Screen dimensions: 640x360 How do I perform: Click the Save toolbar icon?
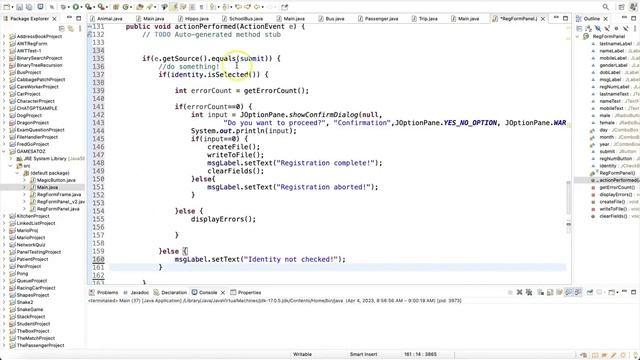pyautogui.click(x=20, y=7)
